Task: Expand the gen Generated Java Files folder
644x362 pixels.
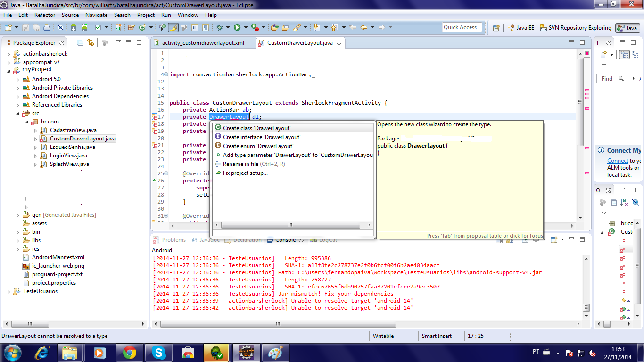Action: [x=18, y=215]
